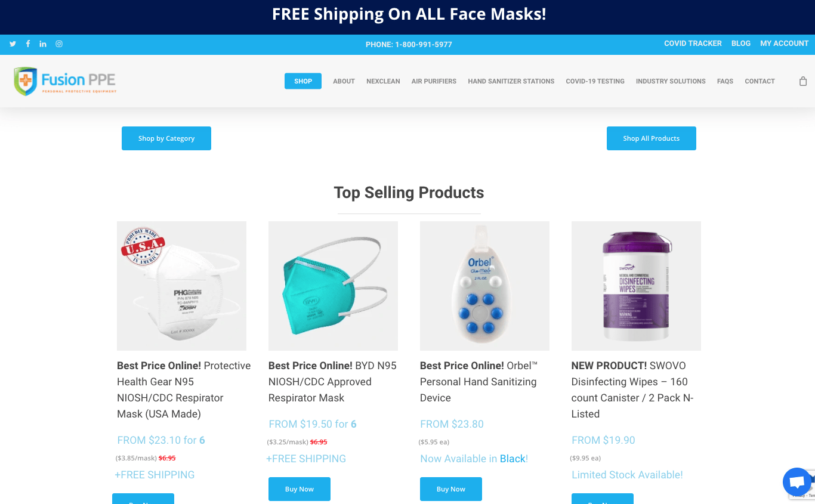The width and height of the screenshot is (815, 504).
Task: Select the Shop menu item
Action: click(x=303, y=81)
